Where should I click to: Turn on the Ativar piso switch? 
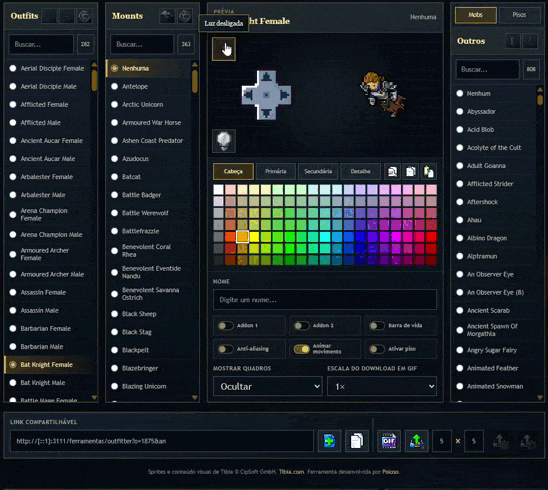coord(377,349)
